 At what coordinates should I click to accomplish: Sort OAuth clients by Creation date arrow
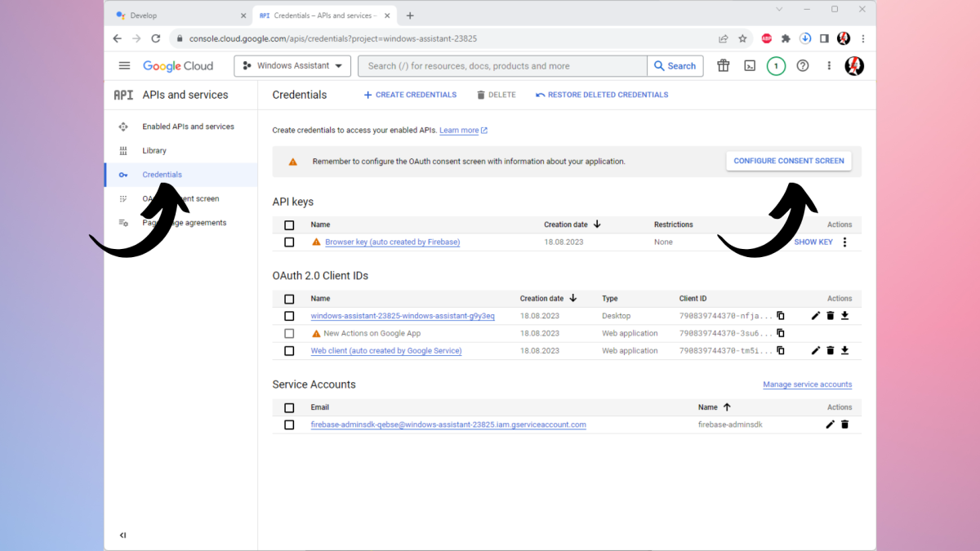coord(573,299)
